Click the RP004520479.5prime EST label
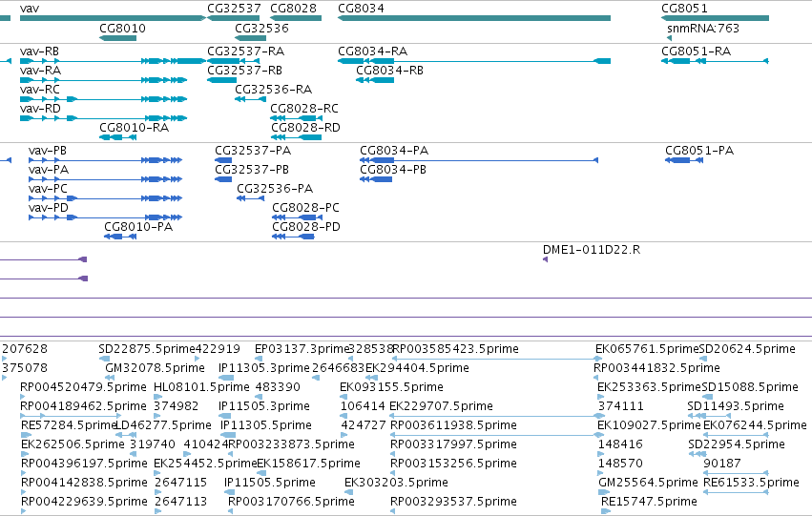The image size is (812, 516). coord(83,387)
